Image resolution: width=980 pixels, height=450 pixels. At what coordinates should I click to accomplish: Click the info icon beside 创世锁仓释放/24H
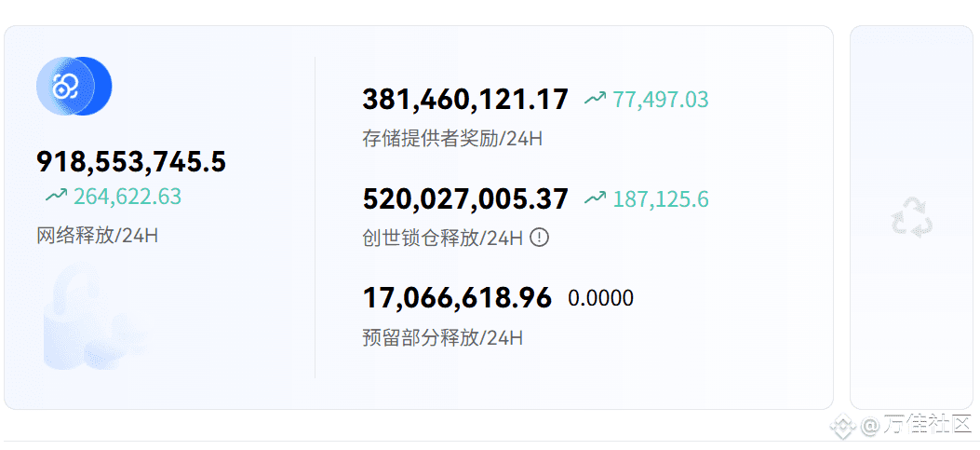click(540, 238)
